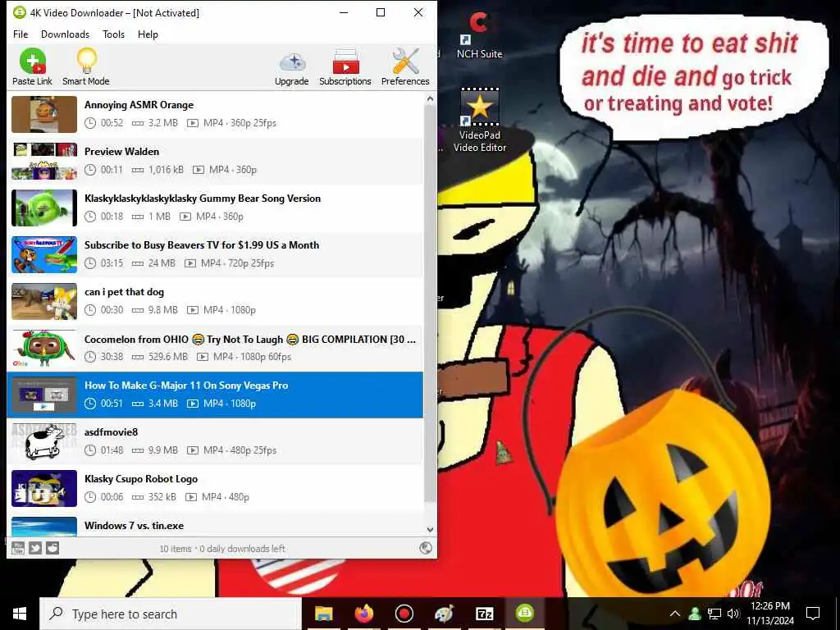Select Busy Beavers TV video thumbnail
This screenshot has width=840, height=630.
click(44, 254)
